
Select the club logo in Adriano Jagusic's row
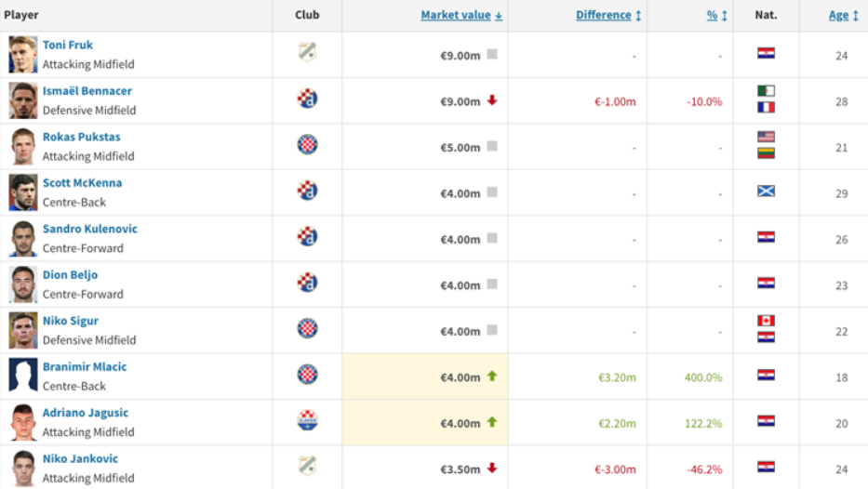pyautogui.click(x=307, y=420)
